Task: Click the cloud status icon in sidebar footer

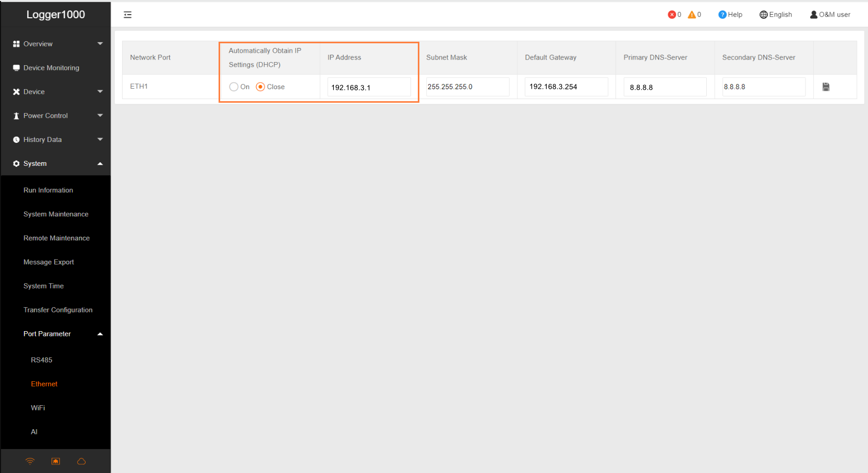Action: pyautogui.click(x=81, y=461)
